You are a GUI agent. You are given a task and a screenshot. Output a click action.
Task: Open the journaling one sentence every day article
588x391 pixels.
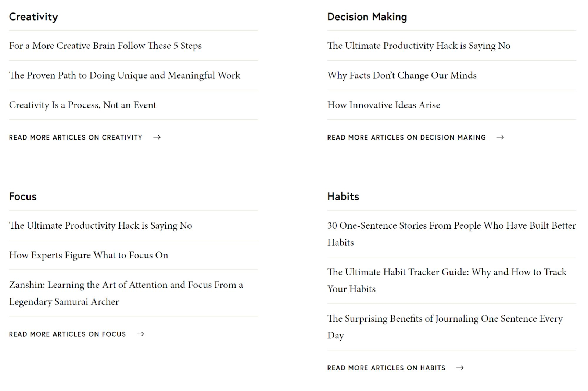pyautogui.click(x=444, y=327)
